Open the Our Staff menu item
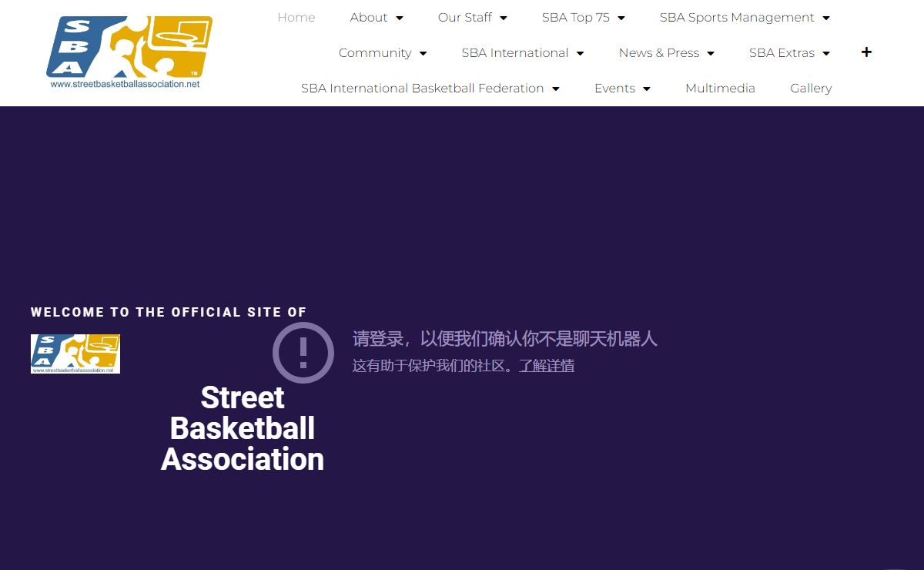 pyautogui.click(x=465, y=18)
